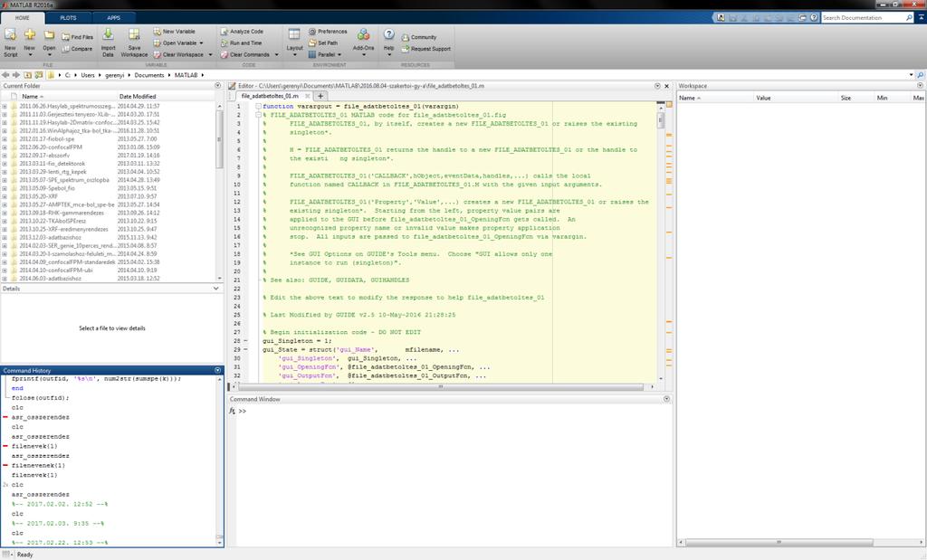Viewport: 927px width, 560px height.
Task: Switch to the PLOTS ribbon tab
Action: tap(68, 18)
